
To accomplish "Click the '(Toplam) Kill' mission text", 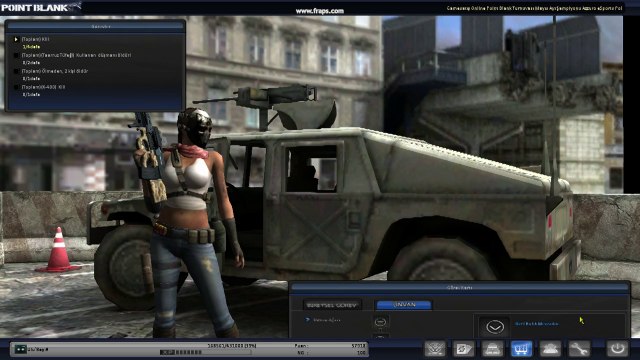I will 35,39.
